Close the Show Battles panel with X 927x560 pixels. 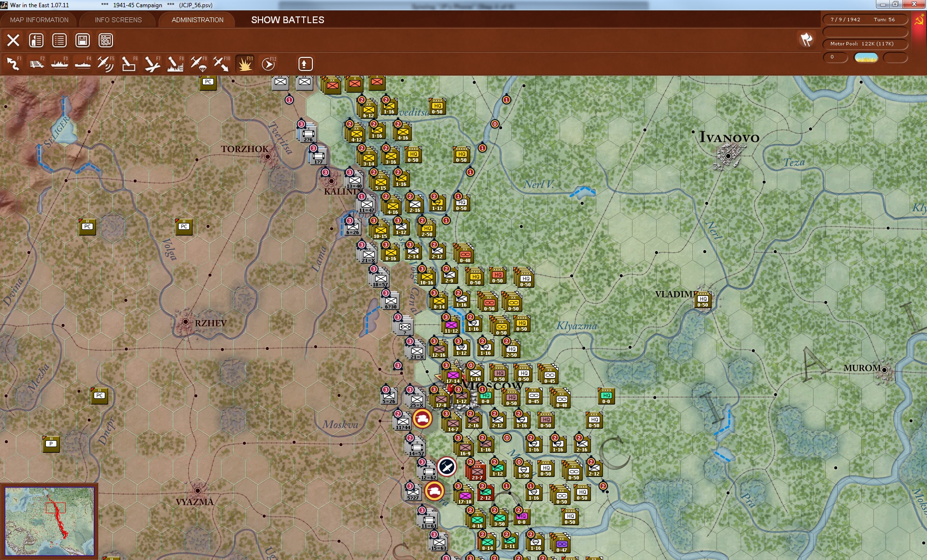pyautogui.click(x=13, y=40)
